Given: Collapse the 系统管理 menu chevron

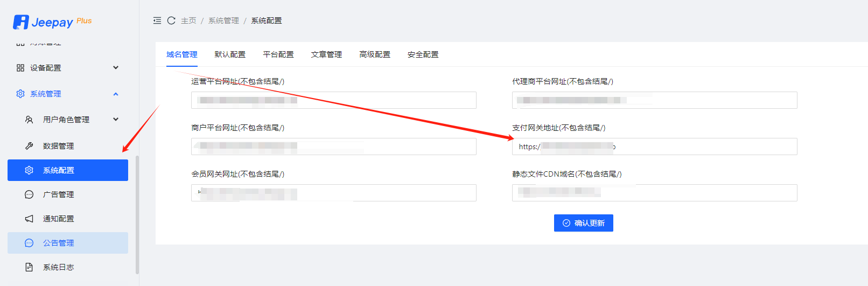Looking at the screenshot, I should click(x=116, y=94).
